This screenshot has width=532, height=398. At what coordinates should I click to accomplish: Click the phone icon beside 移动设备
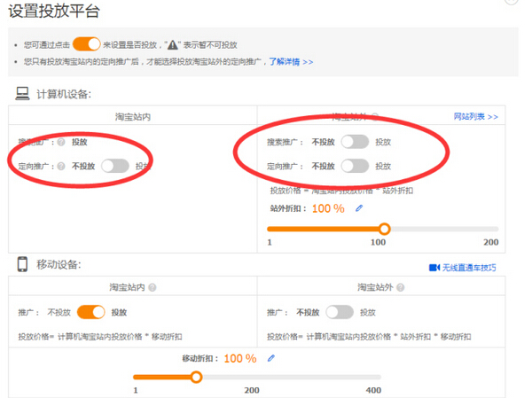click(22, 264)
